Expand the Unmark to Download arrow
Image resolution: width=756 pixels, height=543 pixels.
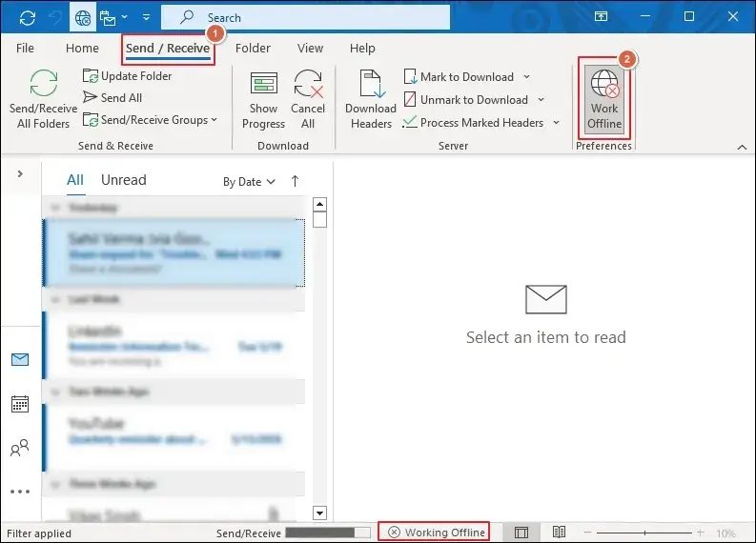tap(541, 99)
